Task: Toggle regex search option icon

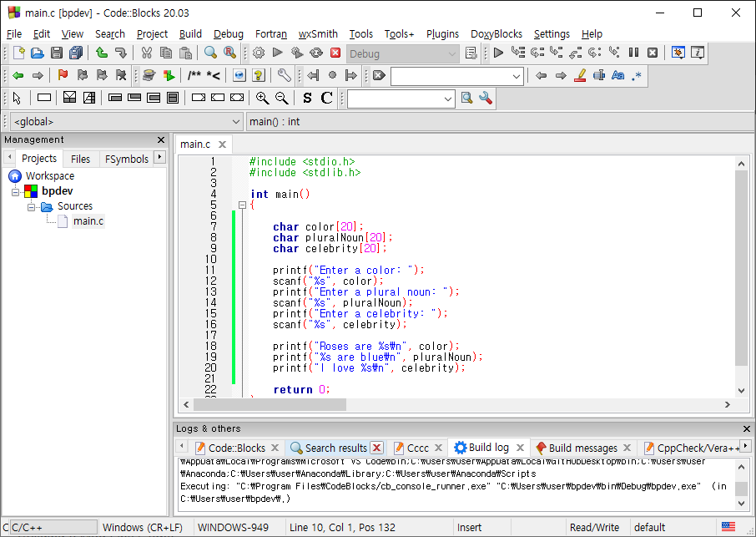Action: coord(637,75)
